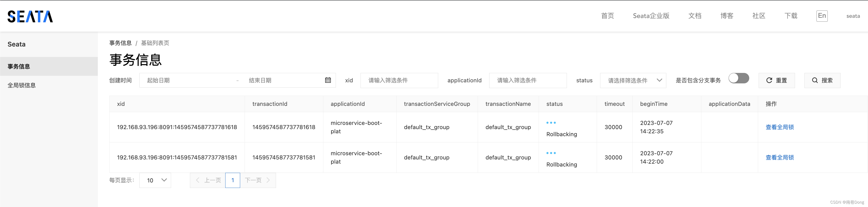Image resolution: width=868 pixels, height=207 pixels.
Task: Click the transactionName column header
Action: (508, 104)
